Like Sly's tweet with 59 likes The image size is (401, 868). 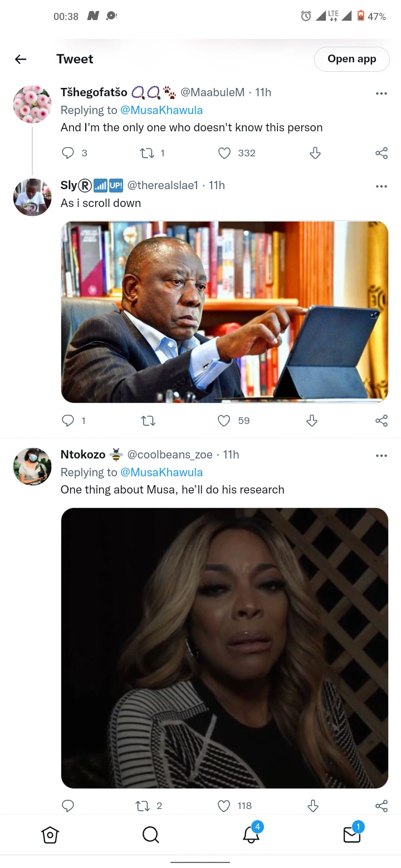click(224, 421)
